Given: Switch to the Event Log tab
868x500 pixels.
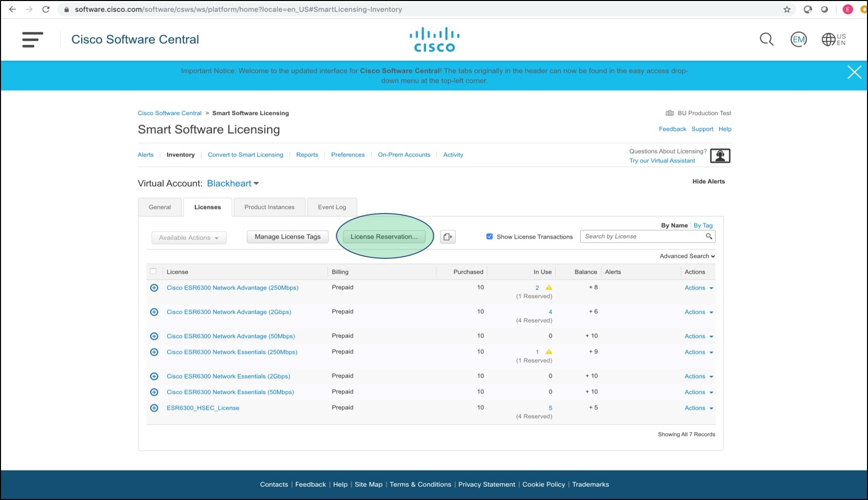Looking at the screenshot, I should pyautogui.click(x=332, y=207).
